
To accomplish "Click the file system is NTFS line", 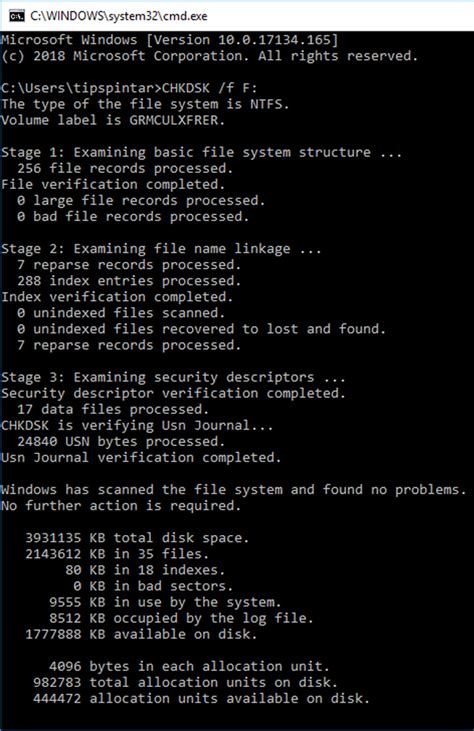I will coord(145,104).
